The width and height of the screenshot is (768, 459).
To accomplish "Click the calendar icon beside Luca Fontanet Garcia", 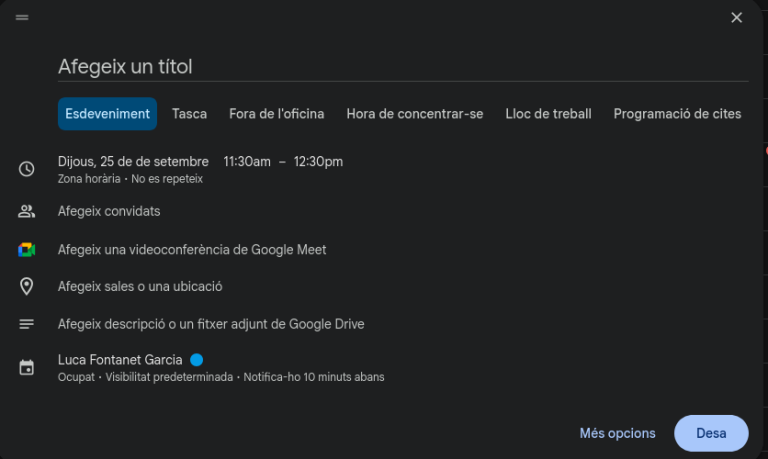I will [x=27, y=368].
